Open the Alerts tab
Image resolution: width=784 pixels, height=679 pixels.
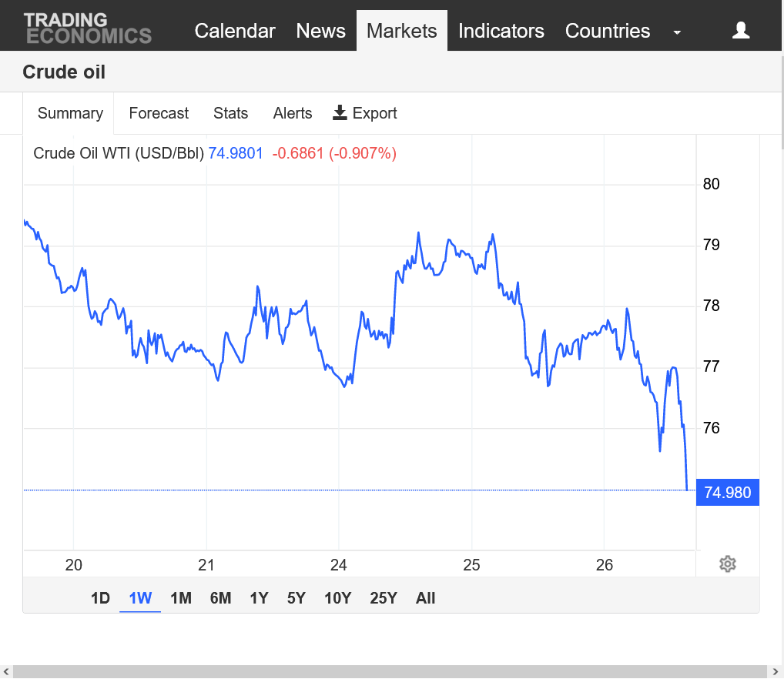click(x=293, y=113)
